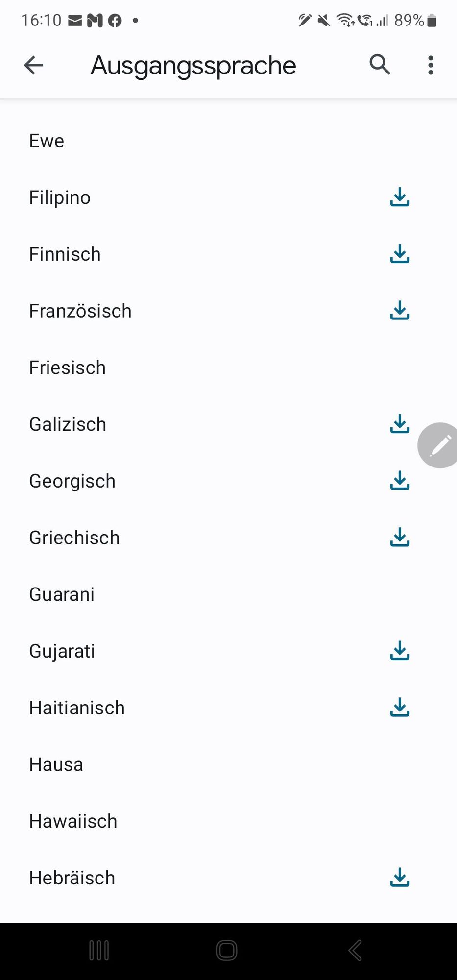This screenshot has width=457, height=980.
Task: Download the Finnisch offline language
Action: 400,254
